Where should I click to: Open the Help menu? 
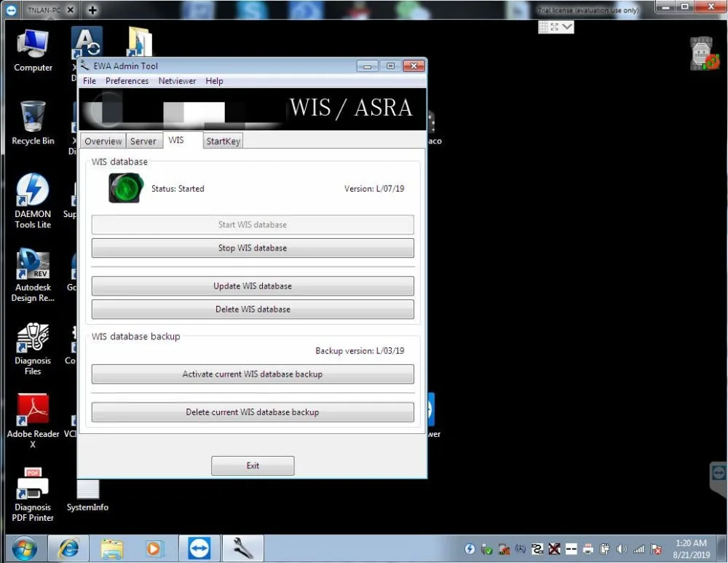[x=214, y=81]
